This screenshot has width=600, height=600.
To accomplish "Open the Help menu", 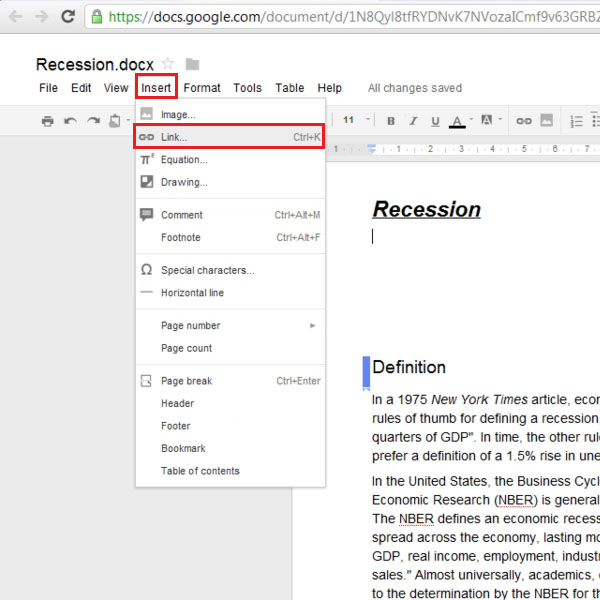I will tap(329, 88).
